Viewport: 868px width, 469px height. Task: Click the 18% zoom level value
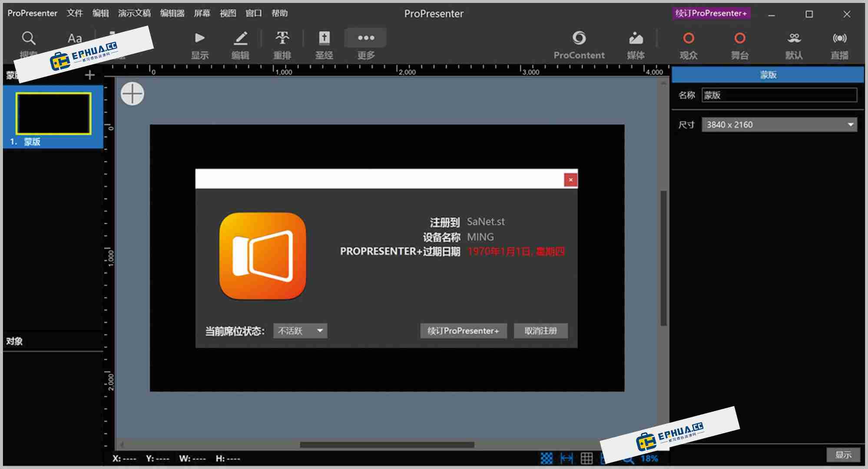pos(649,459)
